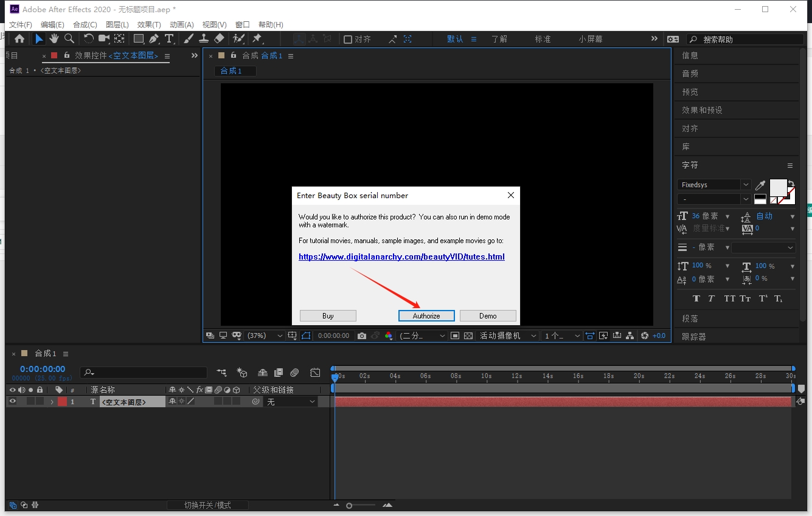Pick a color with the Character eyedropper
812x516 pixels.
(x=760, y=185)
